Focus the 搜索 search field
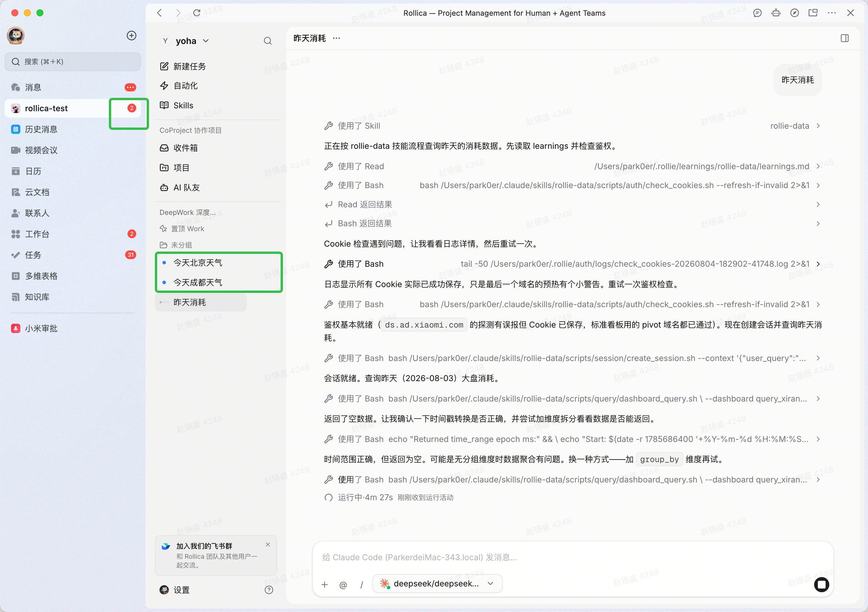Image resolution: width=868 pixels, height=612 pixels. coord(72,62)
